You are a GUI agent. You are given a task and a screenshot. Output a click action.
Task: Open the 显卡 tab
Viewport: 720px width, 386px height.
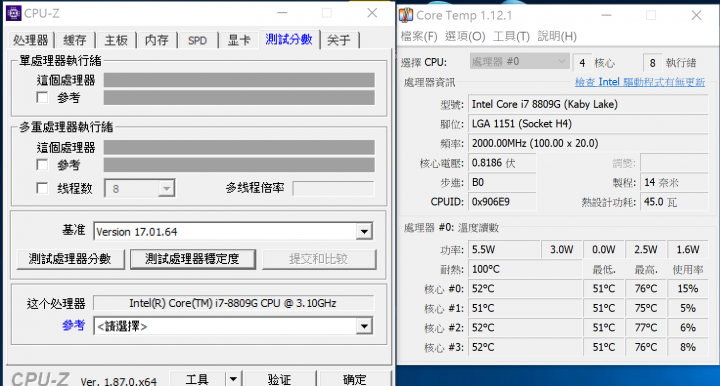pyautogui.click(x=239, y=40)
